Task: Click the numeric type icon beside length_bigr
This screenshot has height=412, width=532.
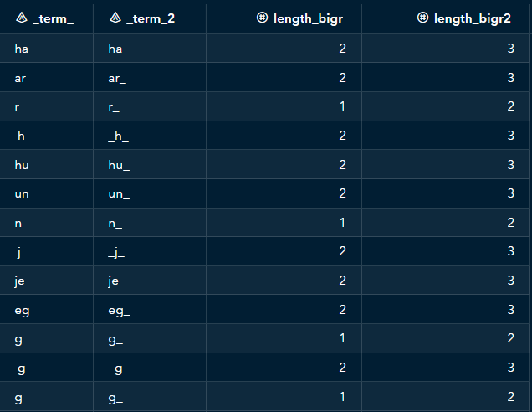Action: click(262, 18)
